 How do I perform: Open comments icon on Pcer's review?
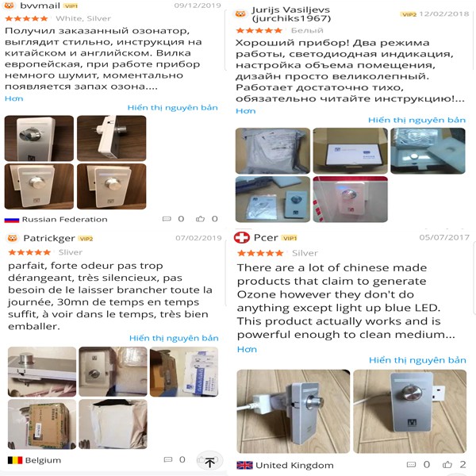[x=411, y=464]
